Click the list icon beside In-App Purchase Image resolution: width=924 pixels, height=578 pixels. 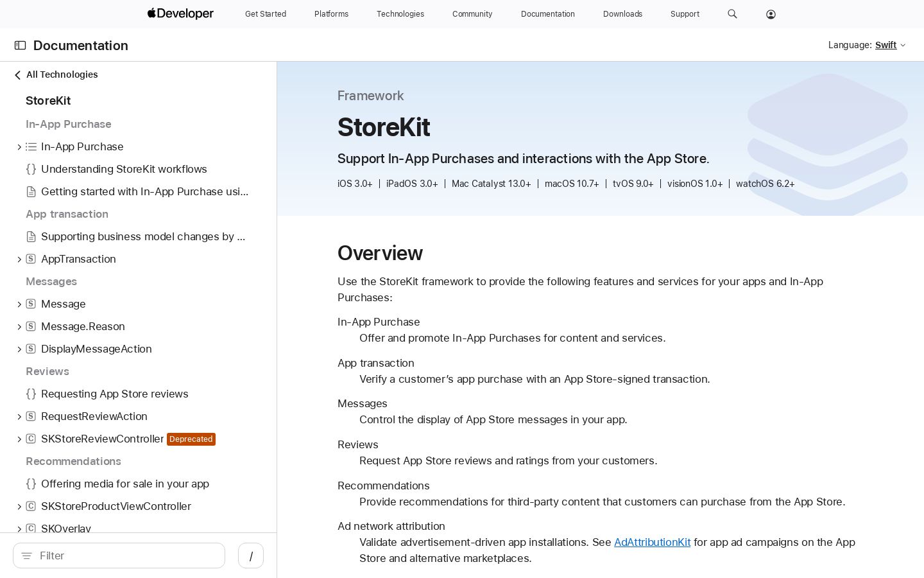click(x=31, y=147)
